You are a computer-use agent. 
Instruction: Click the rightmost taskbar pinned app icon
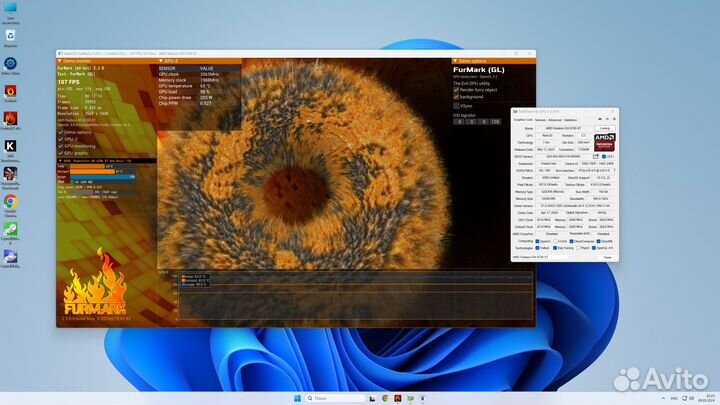point(422,398)
